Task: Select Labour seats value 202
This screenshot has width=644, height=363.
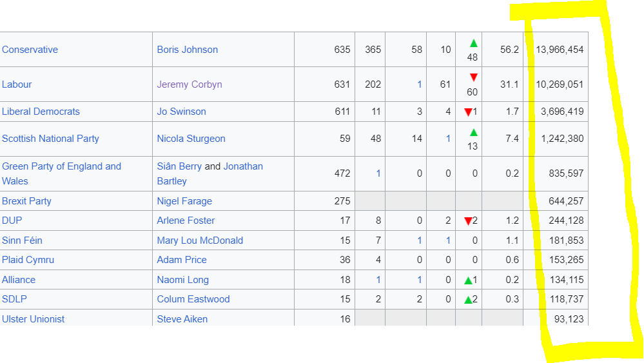Action: (x=373, y=84)
